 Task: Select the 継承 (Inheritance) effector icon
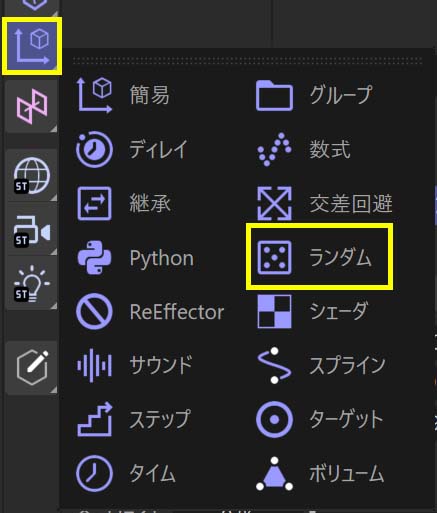(94, 203)
